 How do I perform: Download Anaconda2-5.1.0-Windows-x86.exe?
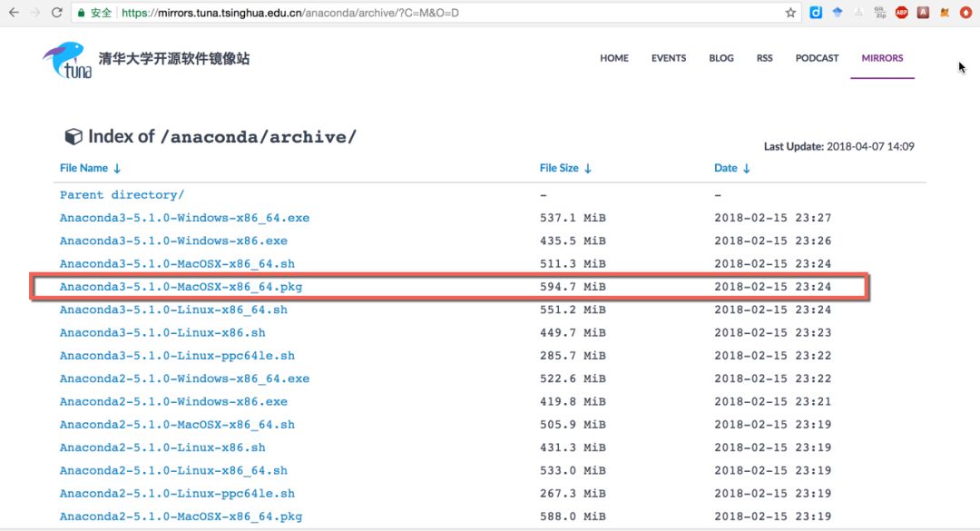pyautogui.click(x=173, y=401)
